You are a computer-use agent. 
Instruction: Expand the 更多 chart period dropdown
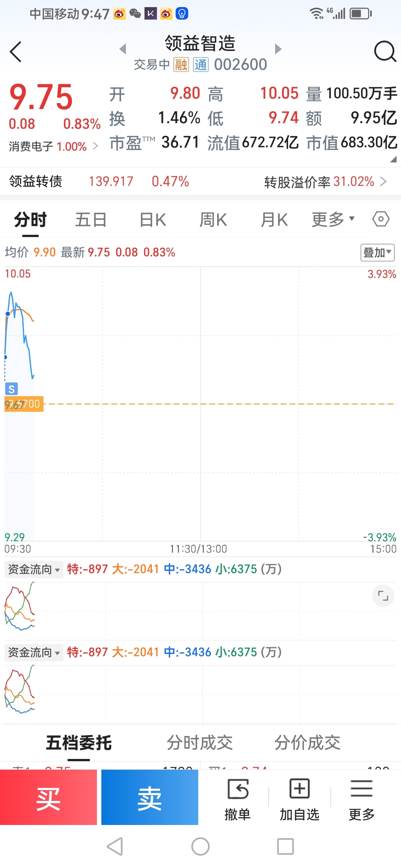click(x=333, y=219)
